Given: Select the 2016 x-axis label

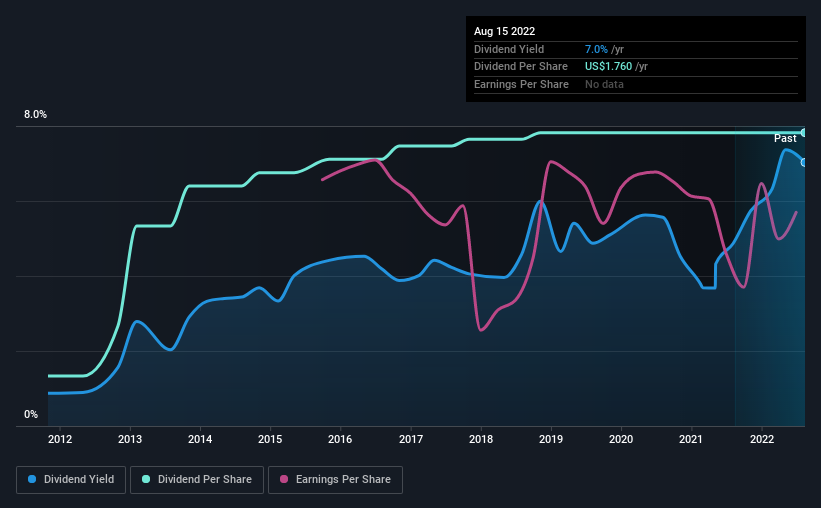Looking at the screenshot, I should coord(340,439).
